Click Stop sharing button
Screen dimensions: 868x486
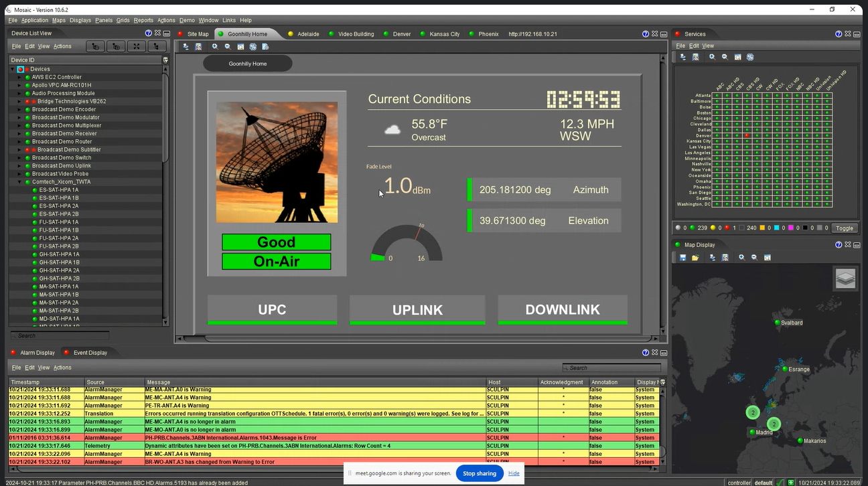480,473
